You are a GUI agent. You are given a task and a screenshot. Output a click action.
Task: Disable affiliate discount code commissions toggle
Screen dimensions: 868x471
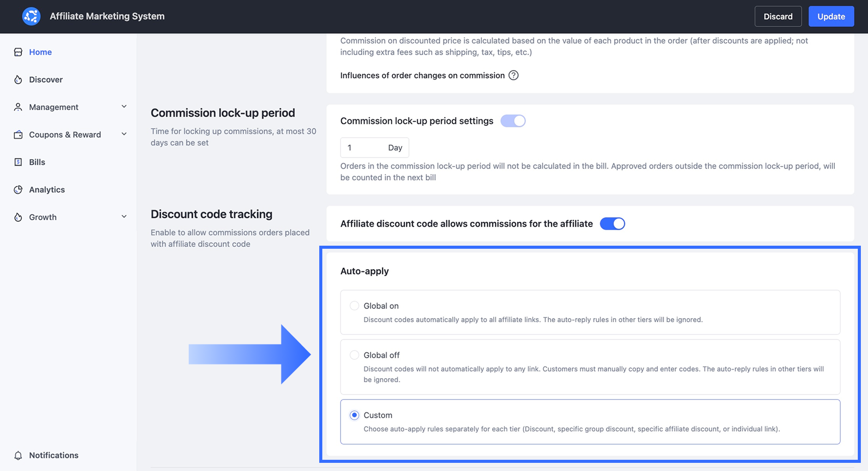click(x=612, y=224)
